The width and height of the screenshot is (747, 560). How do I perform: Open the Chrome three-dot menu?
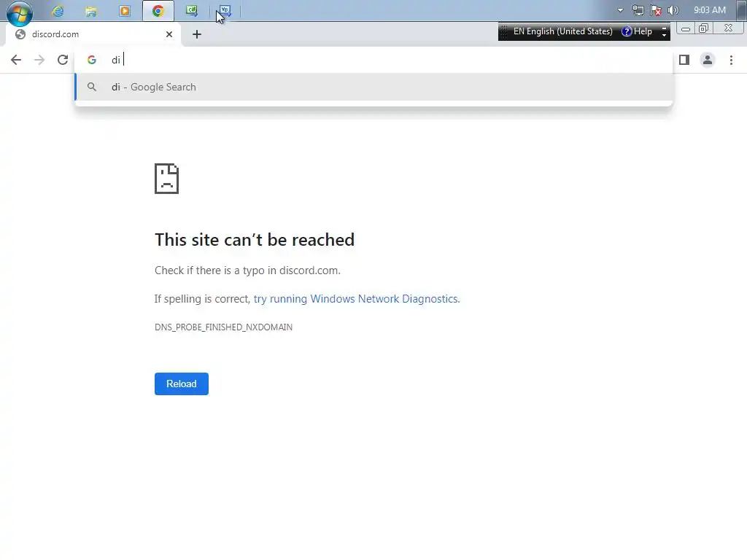(x=731, y=60)
